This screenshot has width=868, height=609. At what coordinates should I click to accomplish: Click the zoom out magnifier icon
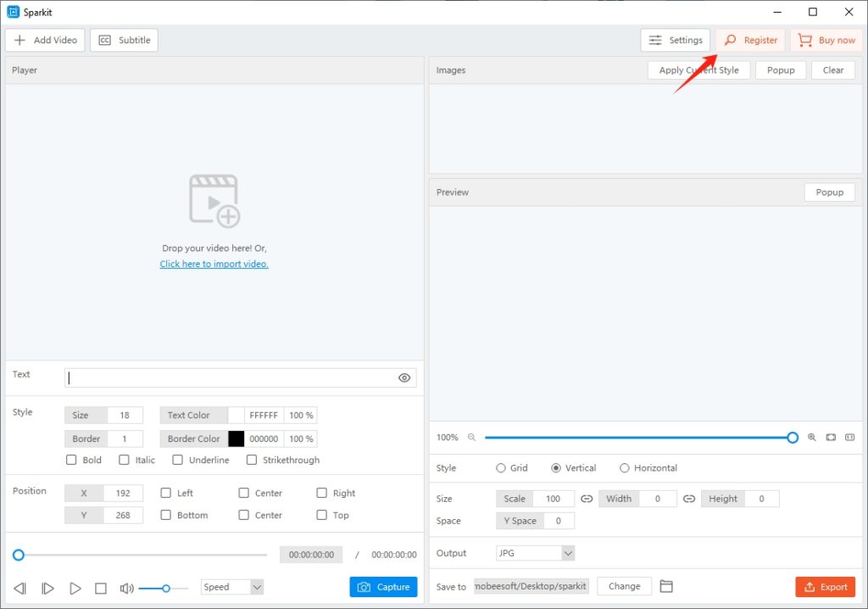(x=473, y=437)
